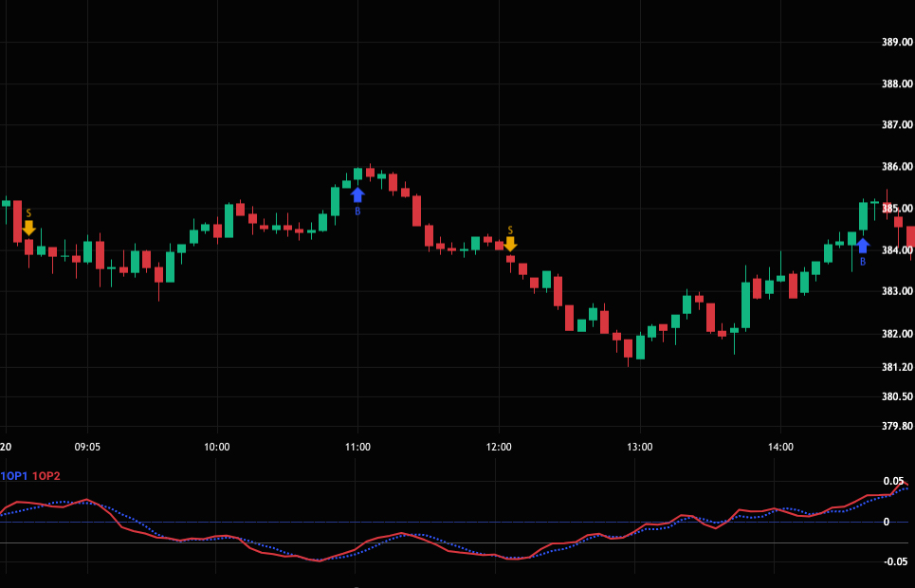Click the orange Sell arrow near 12:00

(510, 244)
